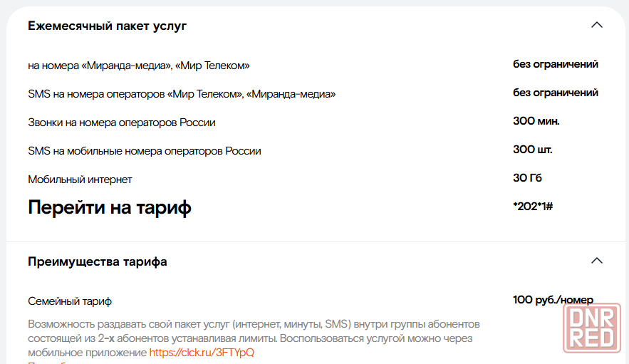
Task: Click the Преимущества тарифа heading
Action: tap(98, 261)
